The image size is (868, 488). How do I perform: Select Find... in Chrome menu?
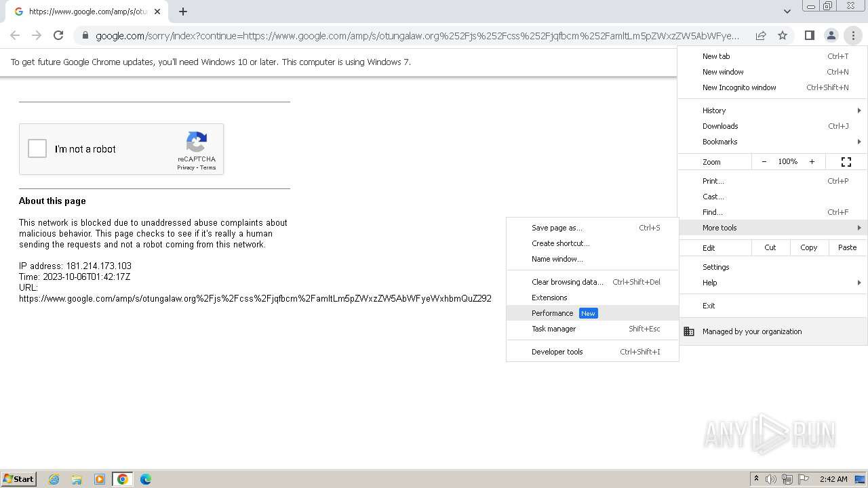(772, 212)
